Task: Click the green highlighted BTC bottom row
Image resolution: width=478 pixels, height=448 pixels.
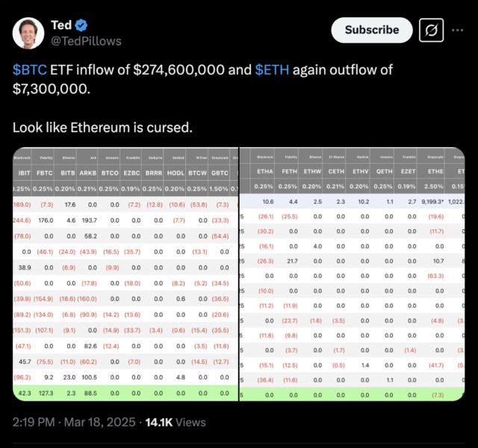Action: 125,393
